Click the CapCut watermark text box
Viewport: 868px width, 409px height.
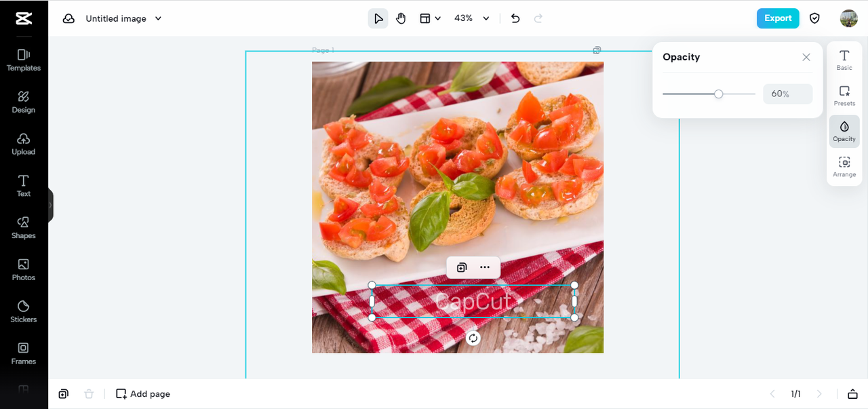473,301
